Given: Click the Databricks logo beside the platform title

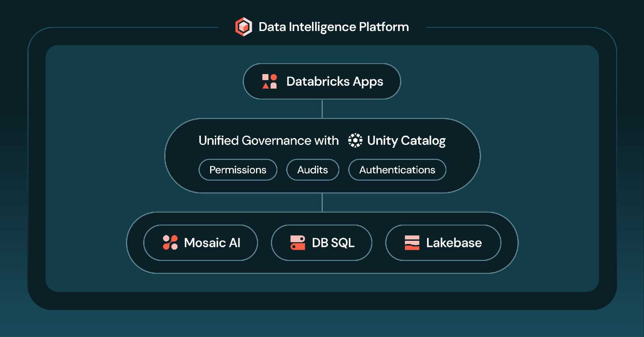Looking at the screenshot, I should click(244, 27).
